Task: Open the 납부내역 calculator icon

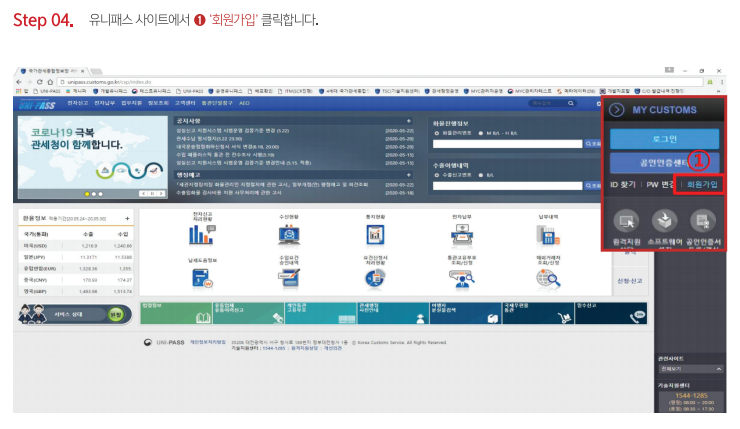Action: pos(547,235)
